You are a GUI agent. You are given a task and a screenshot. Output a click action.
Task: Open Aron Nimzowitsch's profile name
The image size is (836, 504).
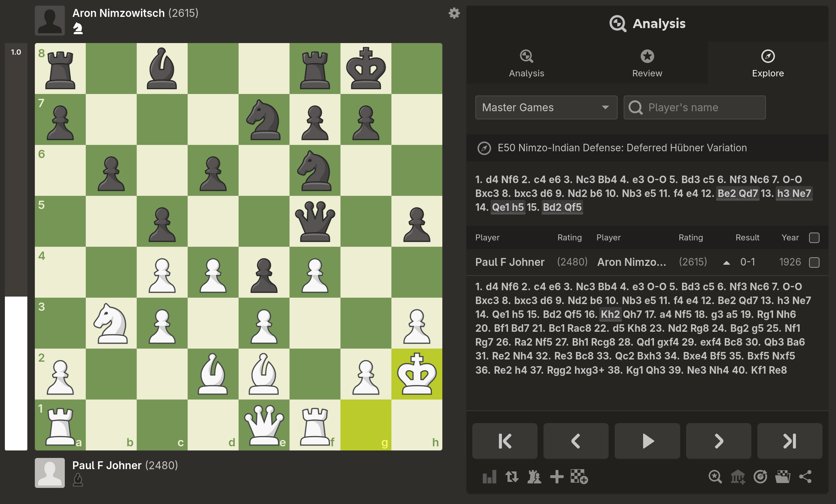tap(118, 13)
